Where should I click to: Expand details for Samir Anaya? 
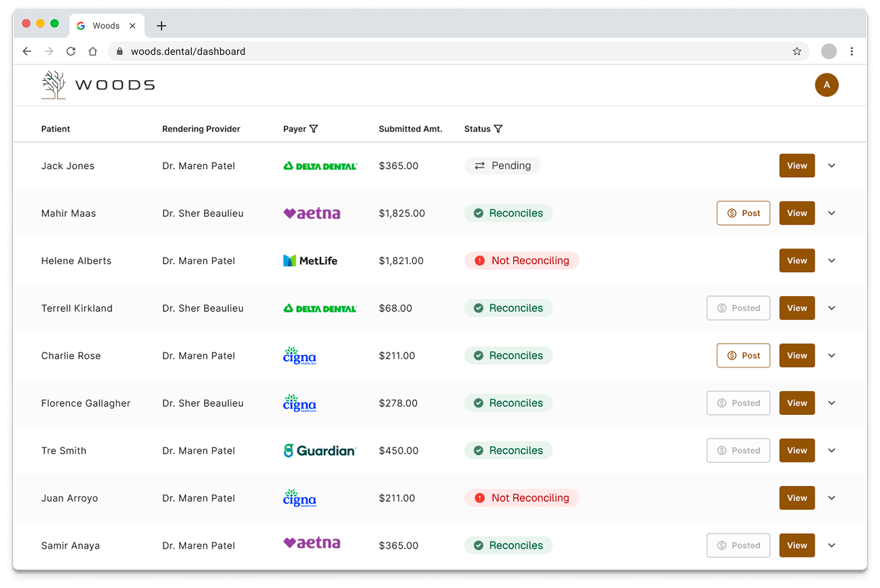[x=831, y=545]
